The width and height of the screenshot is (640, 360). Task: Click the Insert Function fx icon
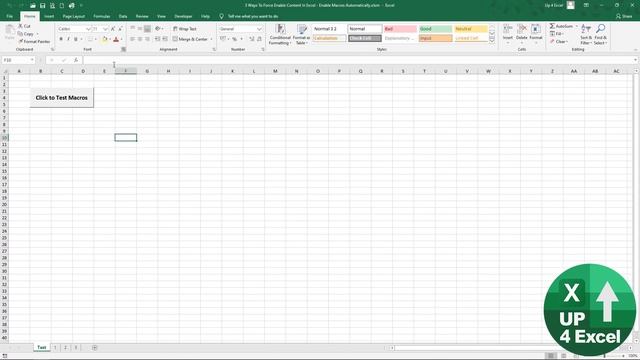pyautogui.click(x=76, y=60)
